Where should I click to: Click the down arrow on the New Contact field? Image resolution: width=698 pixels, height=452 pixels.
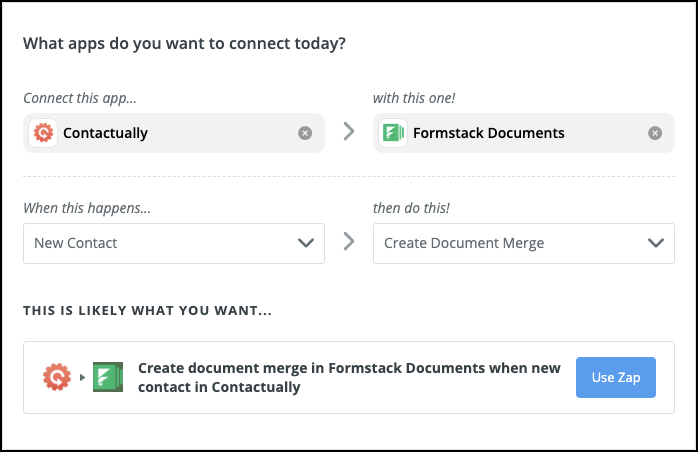[x=306, y=243]
